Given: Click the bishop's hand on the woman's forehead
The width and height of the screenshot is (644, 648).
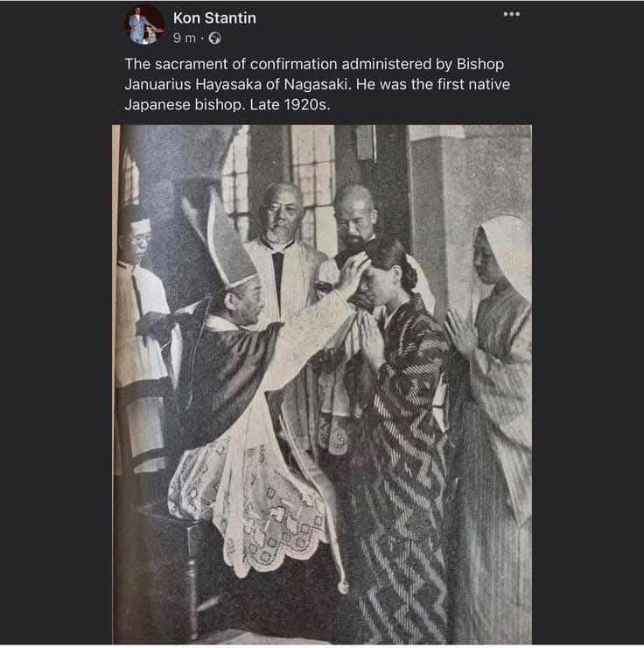Looking at the screenshot, I should pos(353,272).
